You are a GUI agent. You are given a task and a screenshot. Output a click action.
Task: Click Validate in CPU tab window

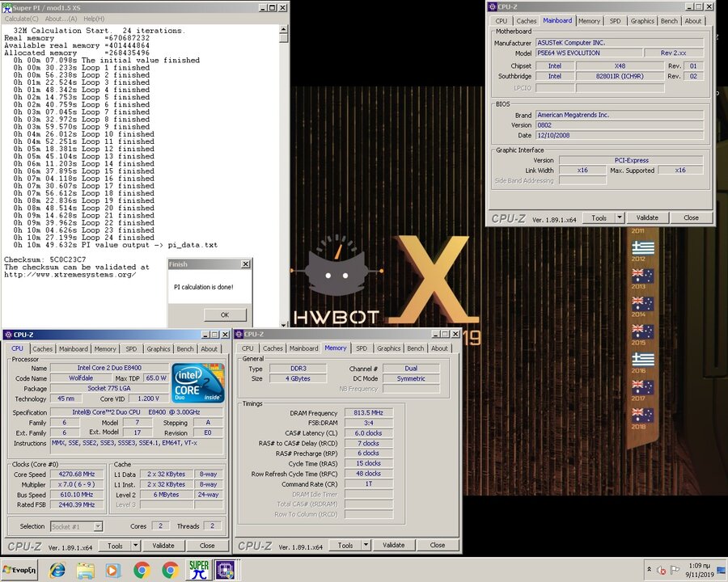pos(163,546)
